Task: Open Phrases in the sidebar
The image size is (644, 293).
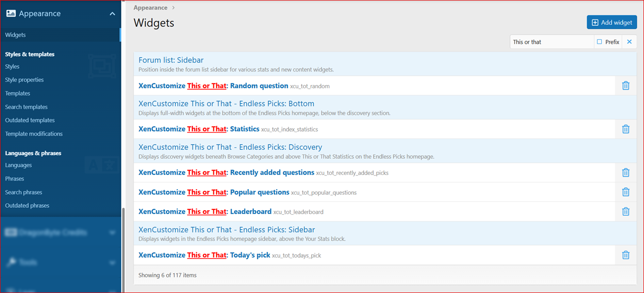Action: pos(15,179)
